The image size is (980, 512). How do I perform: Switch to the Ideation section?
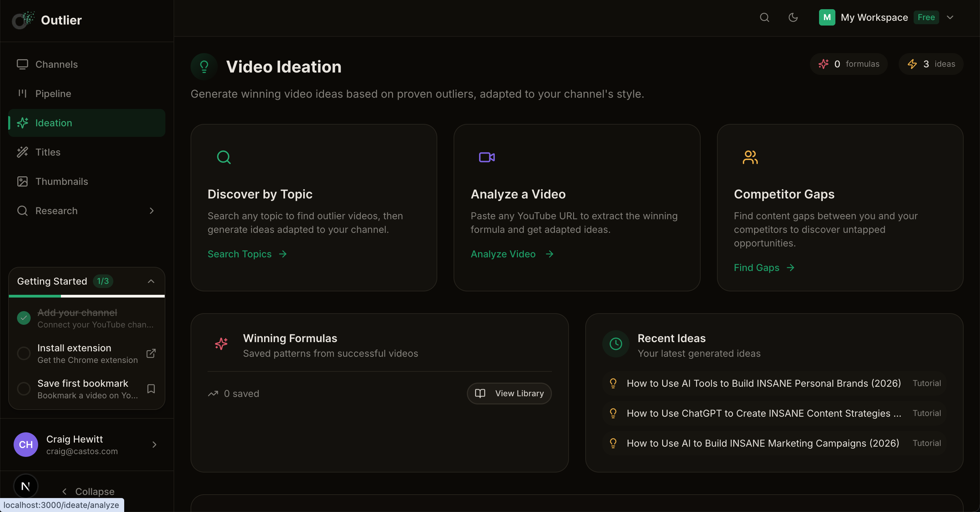(x=54, y=123)
